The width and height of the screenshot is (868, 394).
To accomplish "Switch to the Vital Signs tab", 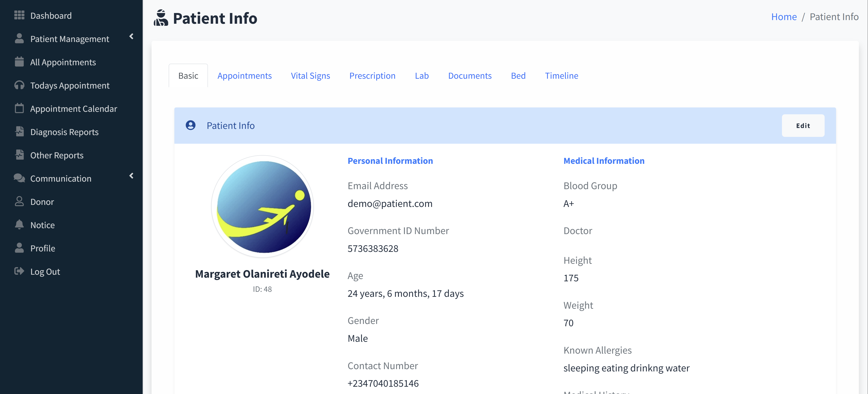I will click(x=310, y=76).
